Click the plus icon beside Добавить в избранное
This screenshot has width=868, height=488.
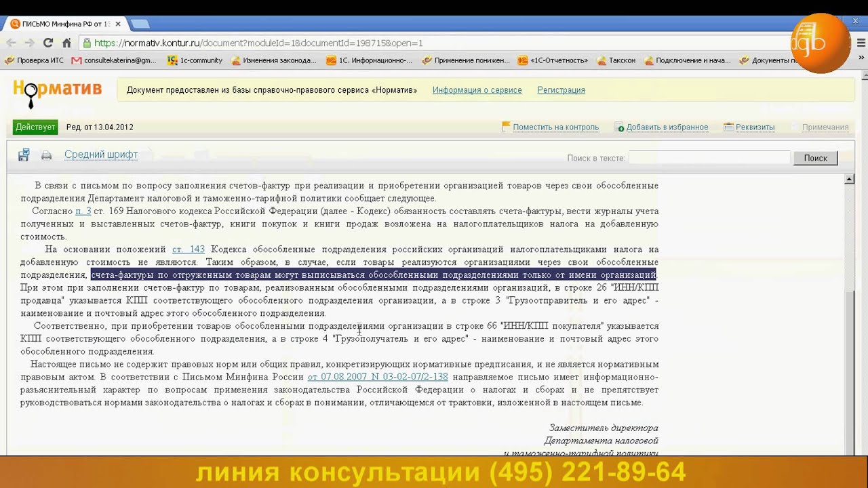point(620,127)
